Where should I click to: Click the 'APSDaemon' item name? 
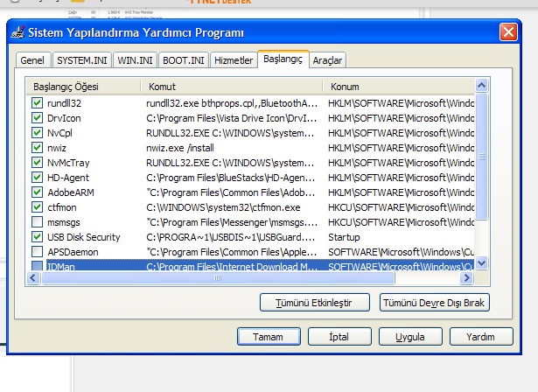pos(73,252)
